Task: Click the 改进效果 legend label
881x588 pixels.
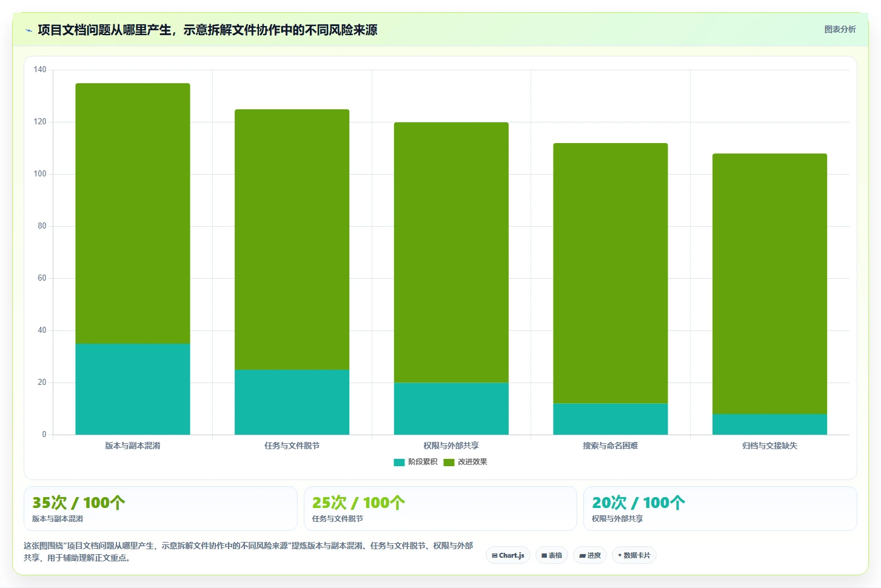Action: pos(472,462)
